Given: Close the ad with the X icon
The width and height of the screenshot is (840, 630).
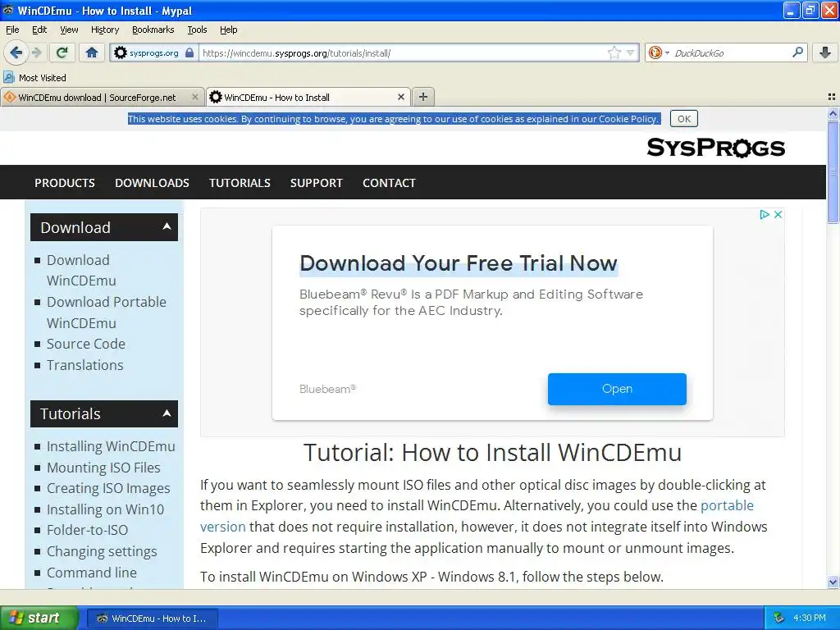Looking at the screenshot, I should pos(778,214).
